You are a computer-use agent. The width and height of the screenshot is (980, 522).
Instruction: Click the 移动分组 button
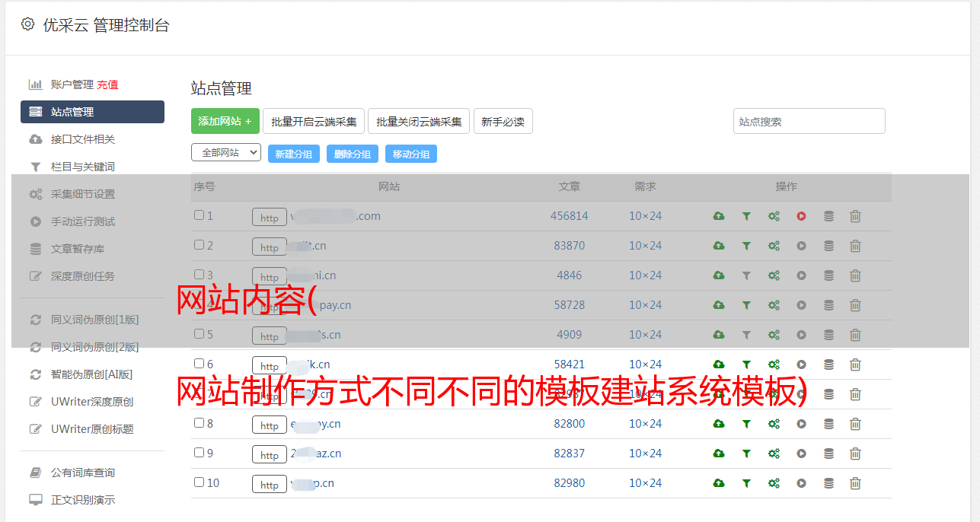coord(411,154)
